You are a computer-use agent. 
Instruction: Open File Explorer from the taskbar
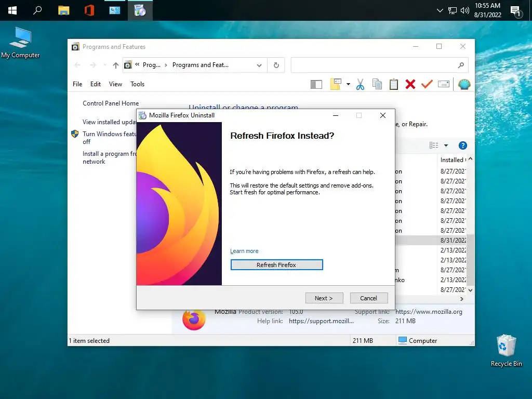click(63, 10)
